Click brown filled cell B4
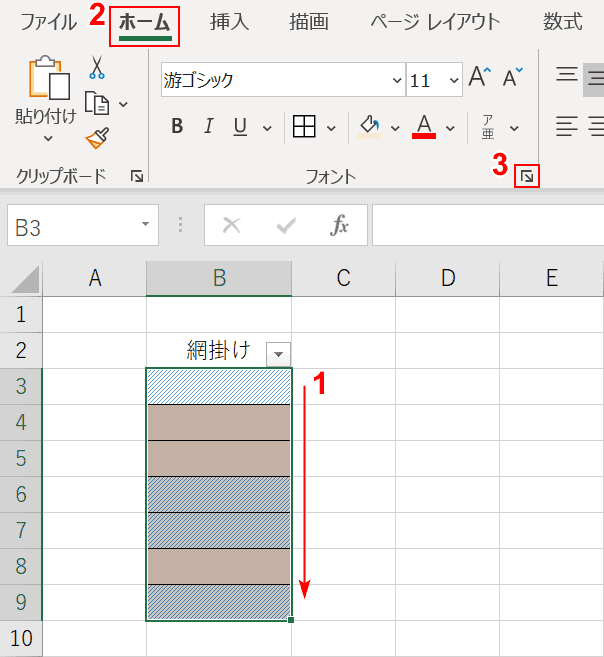Screen dimensions: 604x657 (219, 422)
